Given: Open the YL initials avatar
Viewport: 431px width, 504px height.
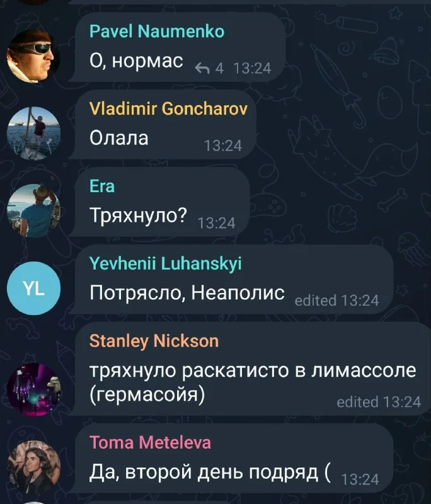Looking at the screenshot, I should pyautogui.click(x=33, y=289).
